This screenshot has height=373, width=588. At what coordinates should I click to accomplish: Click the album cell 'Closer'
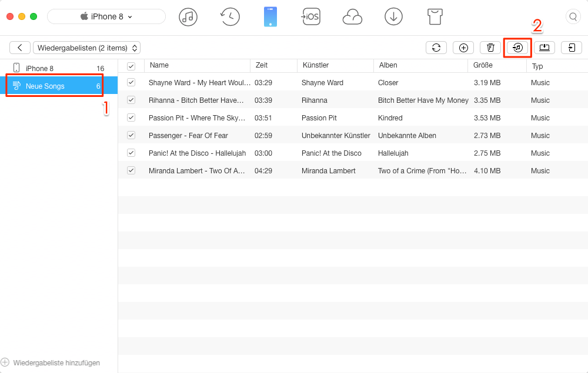(x=388, y=83)
